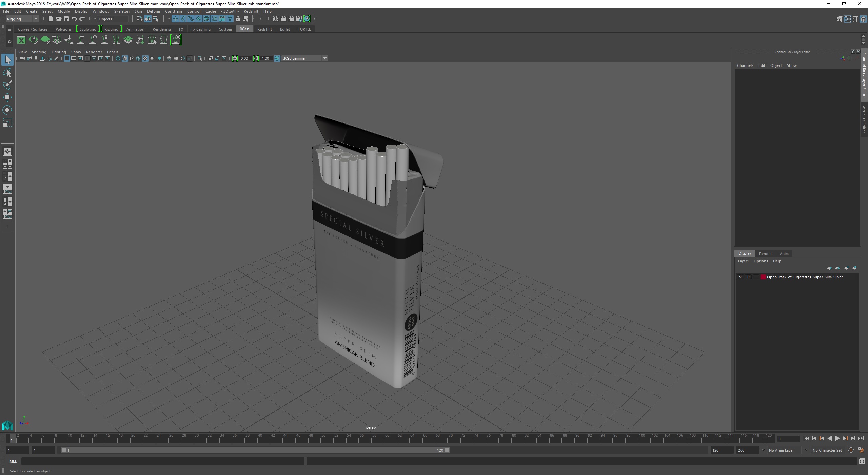Activate the Move tool
Image resolution: width=868 pixels, height=475 pixels.
pos(7,97)
